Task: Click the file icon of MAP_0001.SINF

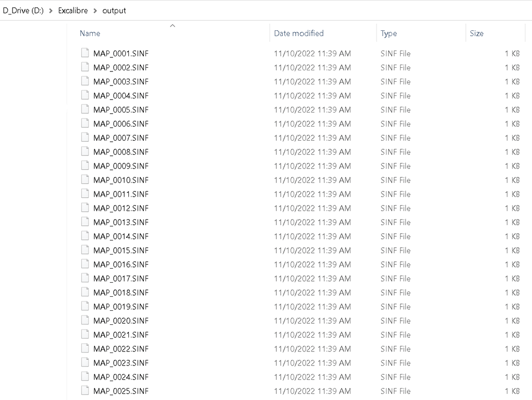Action: [x=85, y=53]
